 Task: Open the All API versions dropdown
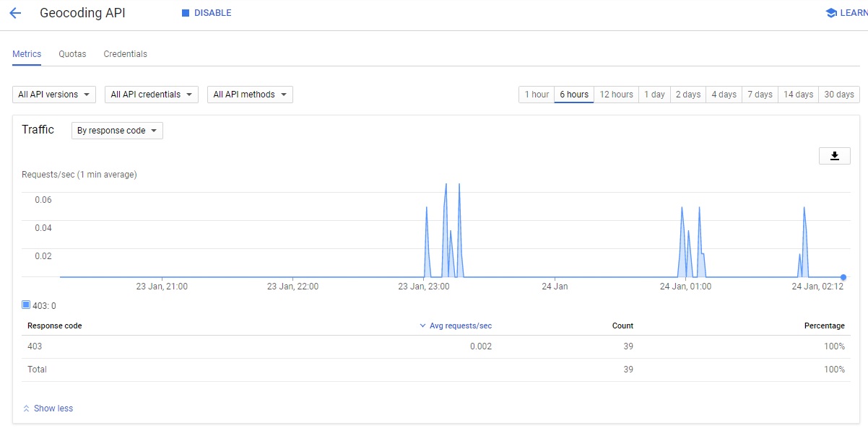pyautogui.click(x=53, y=94)
